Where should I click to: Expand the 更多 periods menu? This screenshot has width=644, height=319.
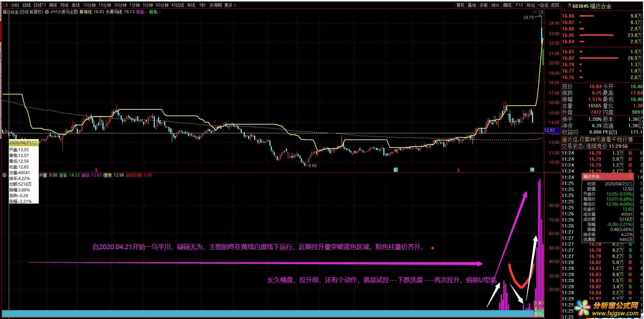click(x=230, y=5)
